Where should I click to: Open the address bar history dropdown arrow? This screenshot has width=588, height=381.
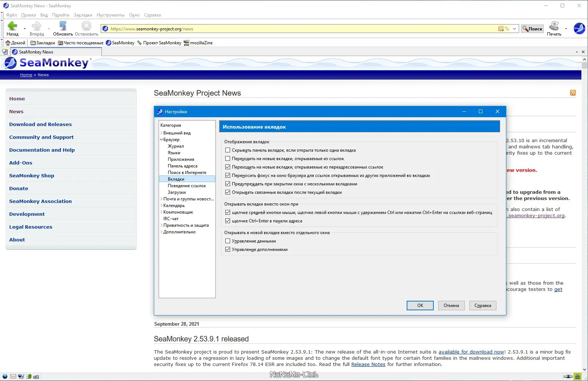(514, 29)
